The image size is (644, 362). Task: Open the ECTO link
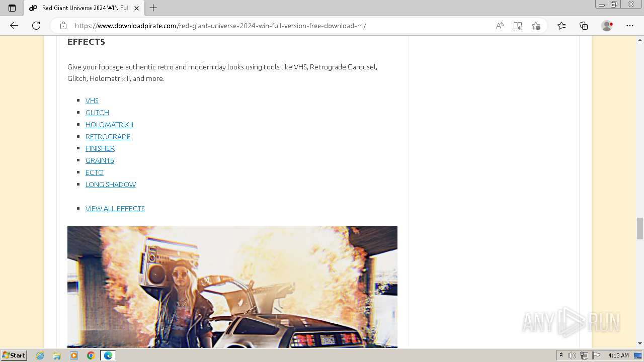95,172
